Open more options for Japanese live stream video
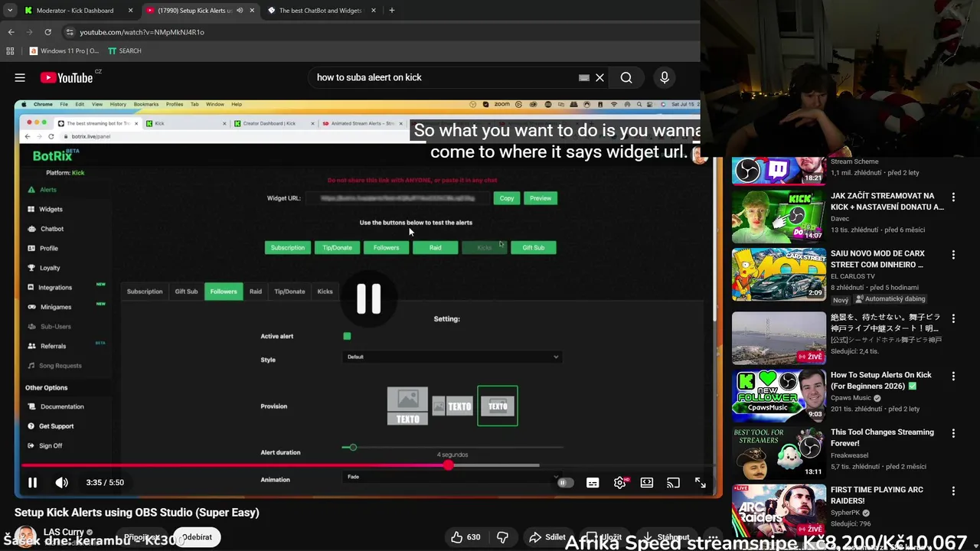The image size is (980, 551). 953,319
